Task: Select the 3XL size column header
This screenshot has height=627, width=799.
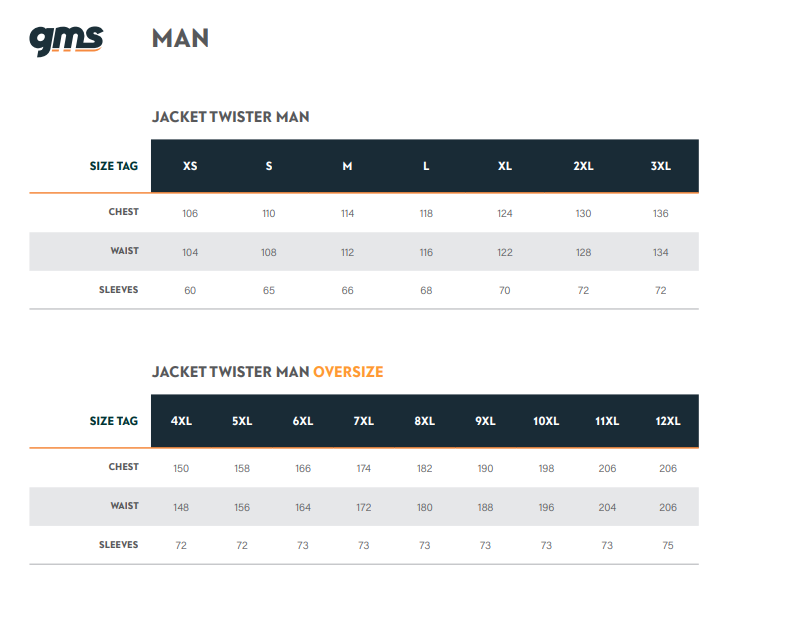Action: click(660, 166)
